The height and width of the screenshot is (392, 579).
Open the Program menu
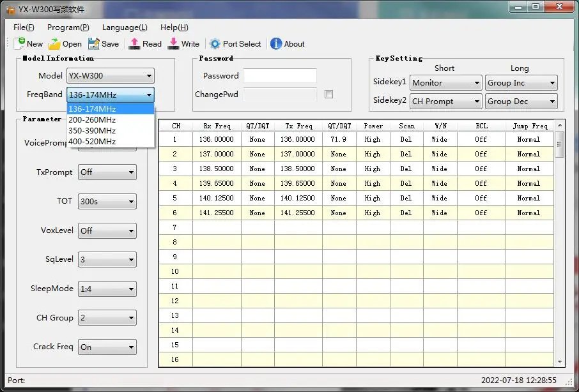pos(68,27)
